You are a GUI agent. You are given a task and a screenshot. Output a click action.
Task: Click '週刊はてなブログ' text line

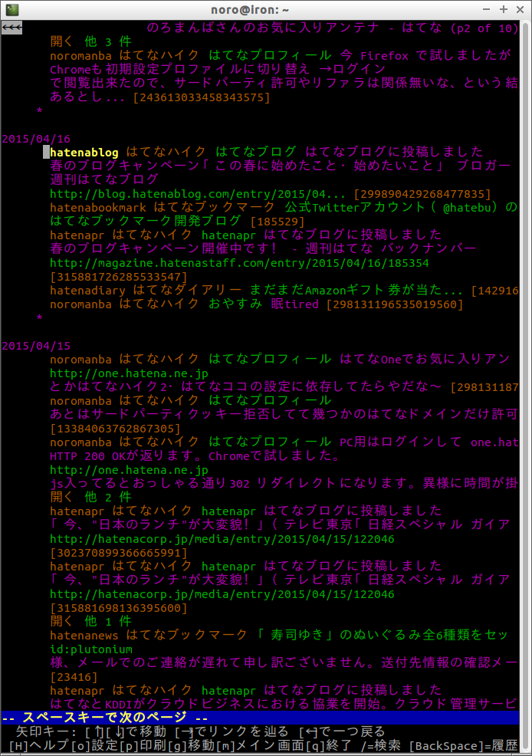coord(104,180)
